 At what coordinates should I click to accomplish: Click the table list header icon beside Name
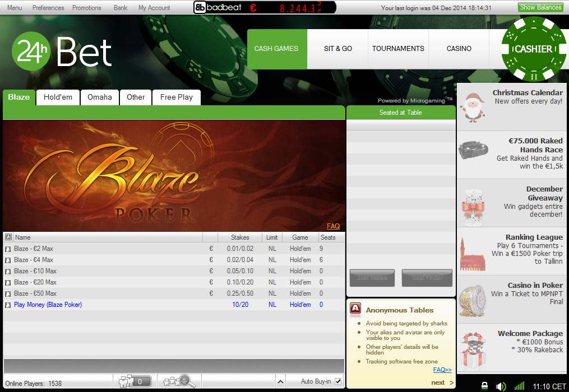click(x=8, y=237)
